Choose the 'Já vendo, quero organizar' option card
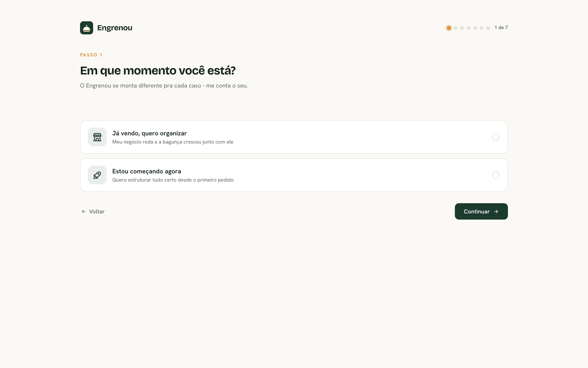The image size is (588, 368). coord(294,137)
